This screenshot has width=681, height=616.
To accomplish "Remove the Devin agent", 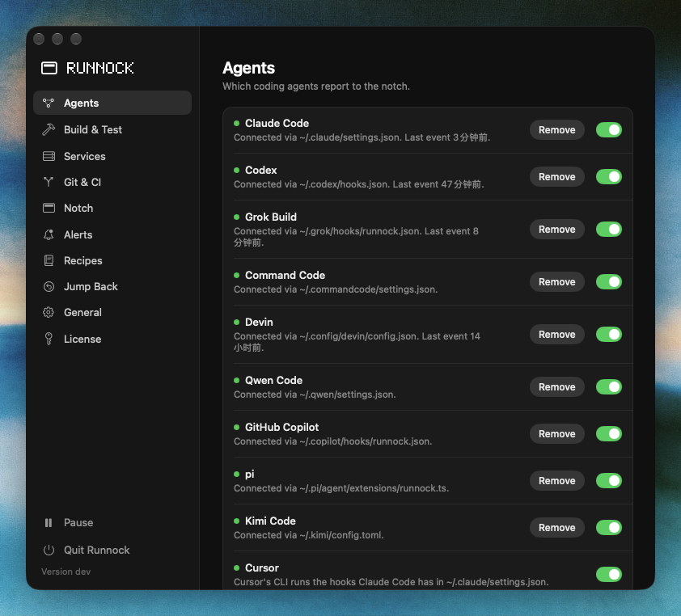I will [x=556, y=334].
